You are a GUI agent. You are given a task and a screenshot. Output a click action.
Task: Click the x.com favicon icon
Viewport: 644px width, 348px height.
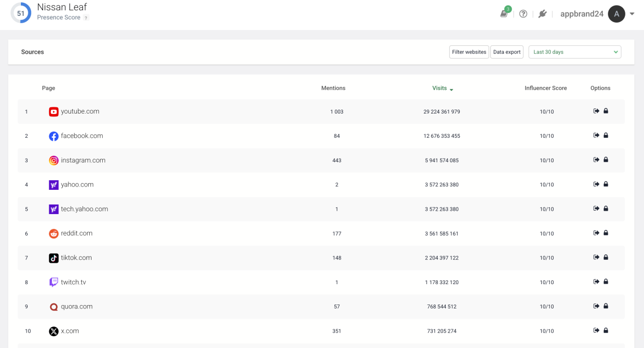54,331
